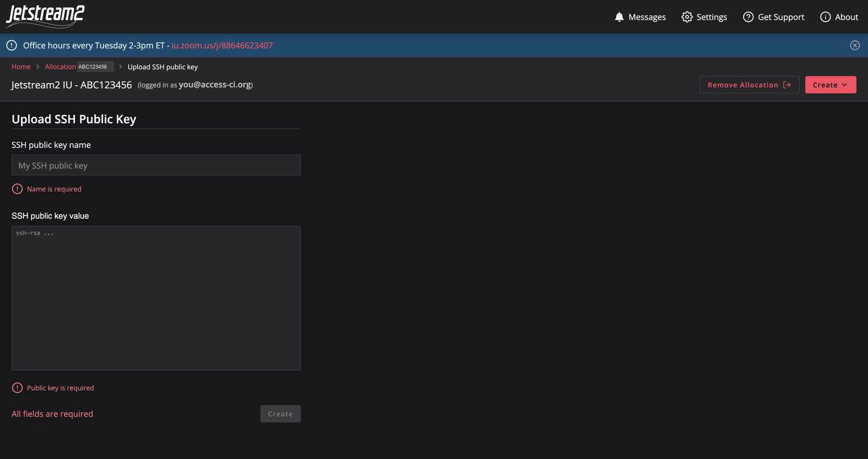Click 'Jetstream2 IU - ABC123456' title
Image resolution: width=868 pixels, height=459 pixels.
pyautogui.click(x=72, y=85)
